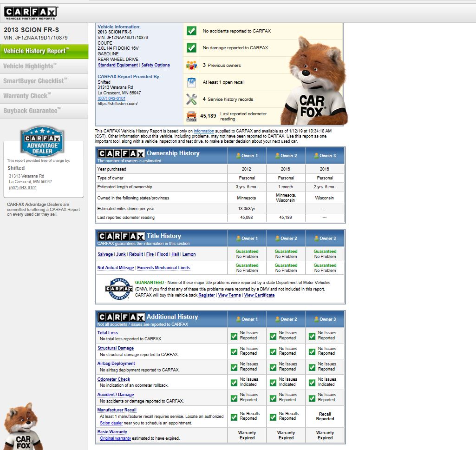Click the Odometer Check heading link
This screenshot has width=476, height=450.
[x=113, y=379]
